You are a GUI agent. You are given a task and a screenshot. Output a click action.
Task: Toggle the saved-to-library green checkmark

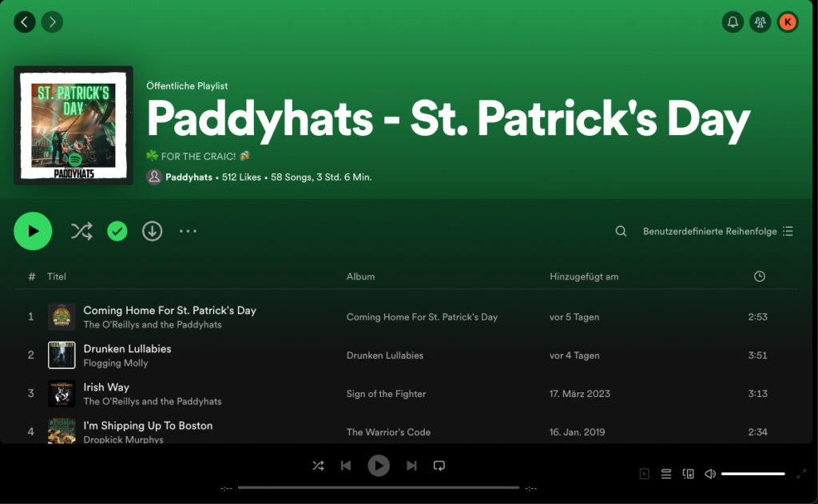coord(117,231)
